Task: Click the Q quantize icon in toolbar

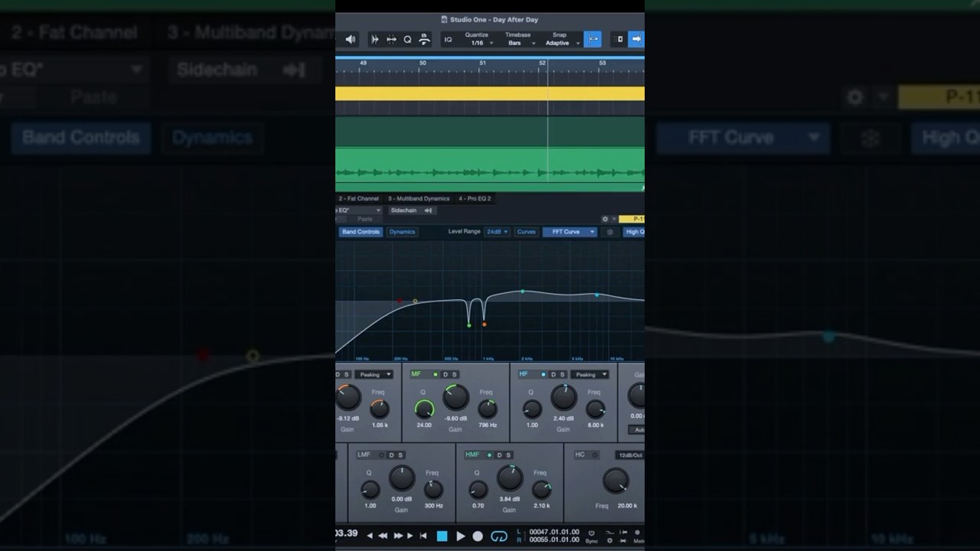Action: pos(407,39)
